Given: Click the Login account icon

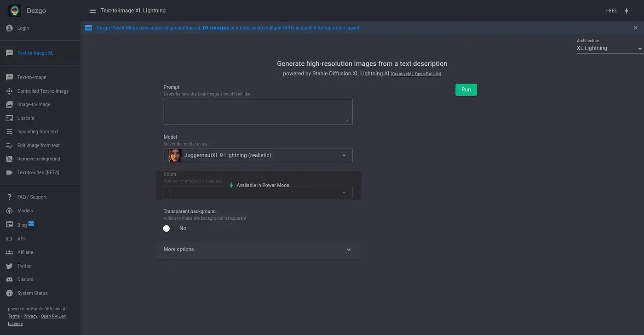Looking at the screenshot, I should point(9,28).
